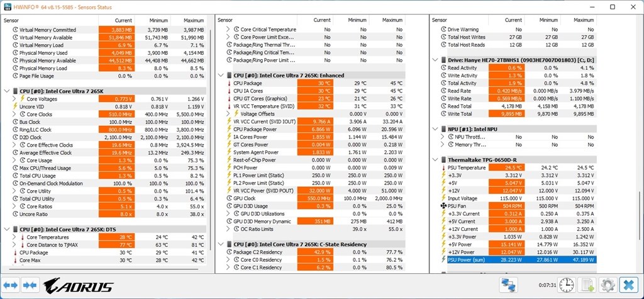The image size is (644, 299).
Task: Collapse the Drive: Hanye HE70-2TBNHS1 group
Action: pos(435,60)
